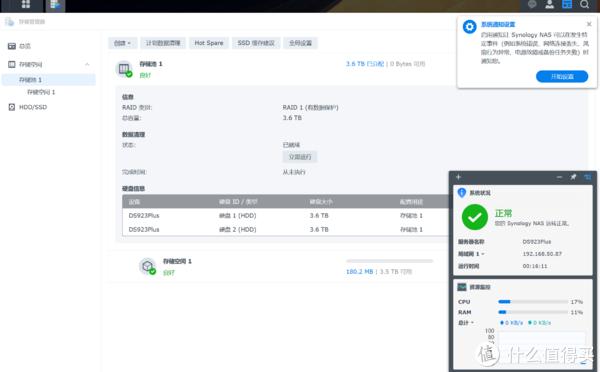Open the notifications chat bubble icon
This screenshot has height=372, width=600.
point(532,5)
